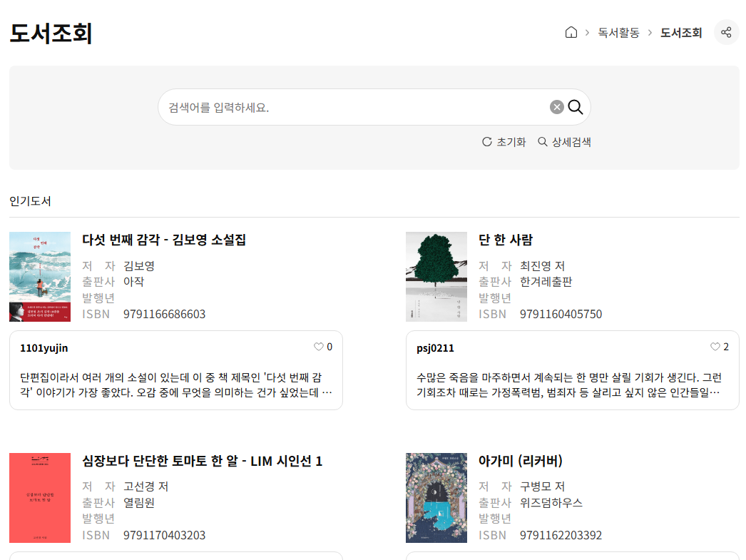Open title 심장보다 단단한 토마토 한 알

click(x=203, y=461)
